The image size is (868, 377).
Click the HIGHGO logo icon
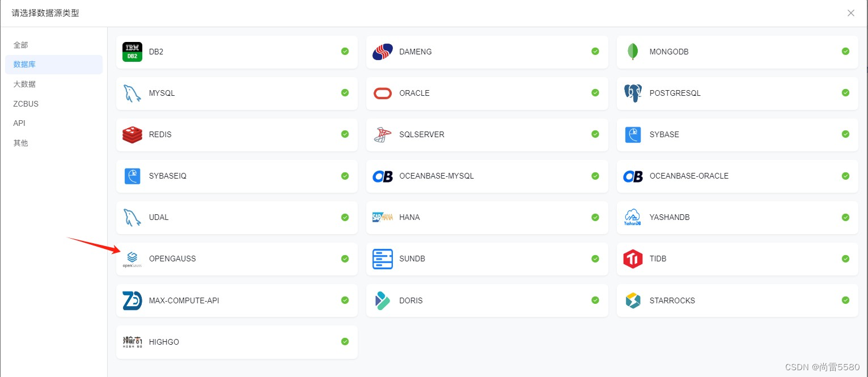tap(132, 342)
